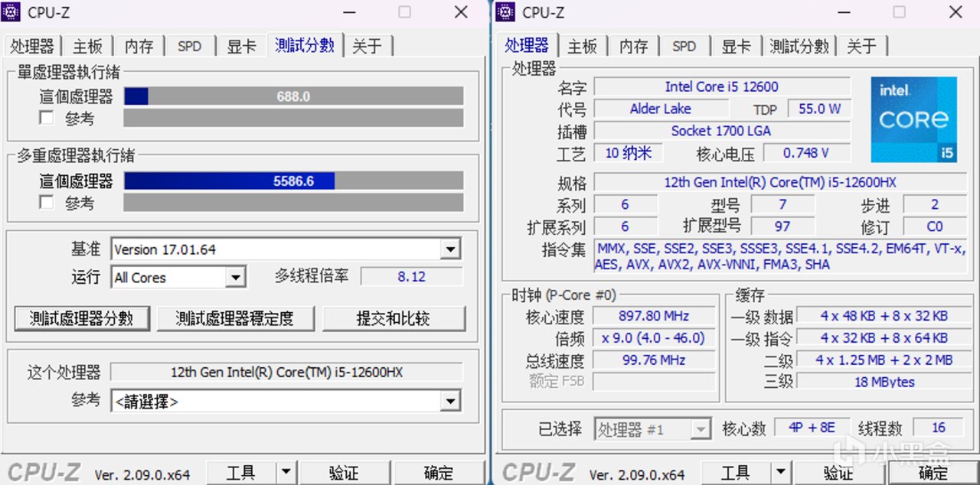Click 名字 field Intel Core i5 12600
Screen dimensions: 980x485
722,86
